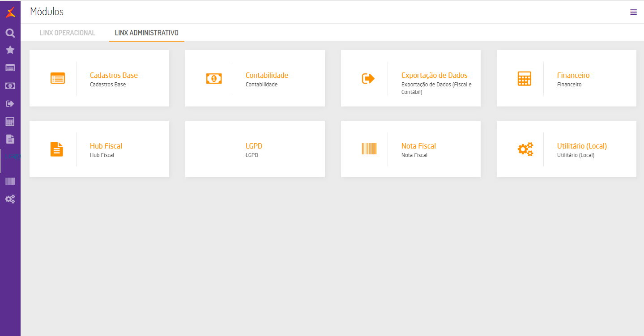Open search from the sidebar magnifier icon
Image resolution: width=644 pixels, height=336 pixels.
pyautogui.click(x=10, y=33)
